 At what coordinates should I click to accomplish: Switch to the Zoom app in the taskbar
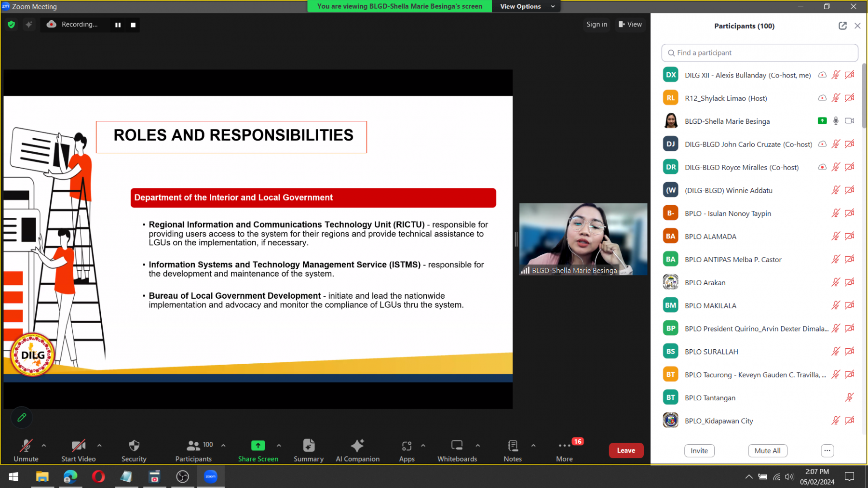pos(211,477)
